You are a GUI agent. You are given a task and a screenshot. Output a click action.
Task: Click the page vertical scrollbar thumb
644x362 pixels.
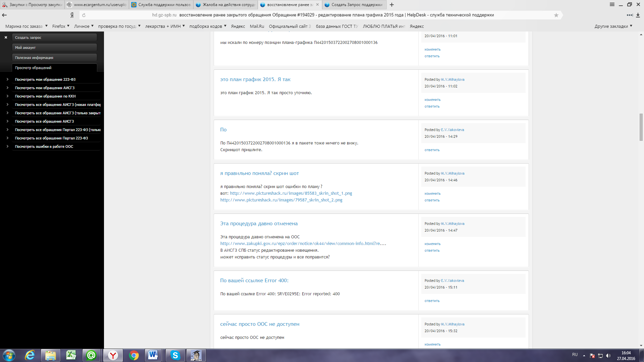click(641, 127)
